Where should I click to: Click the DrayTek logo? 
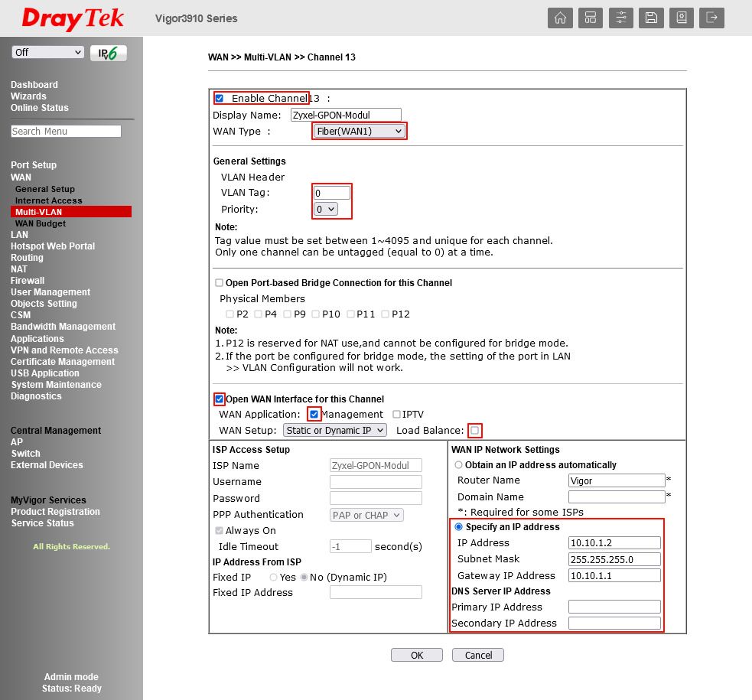click(73, 18)
